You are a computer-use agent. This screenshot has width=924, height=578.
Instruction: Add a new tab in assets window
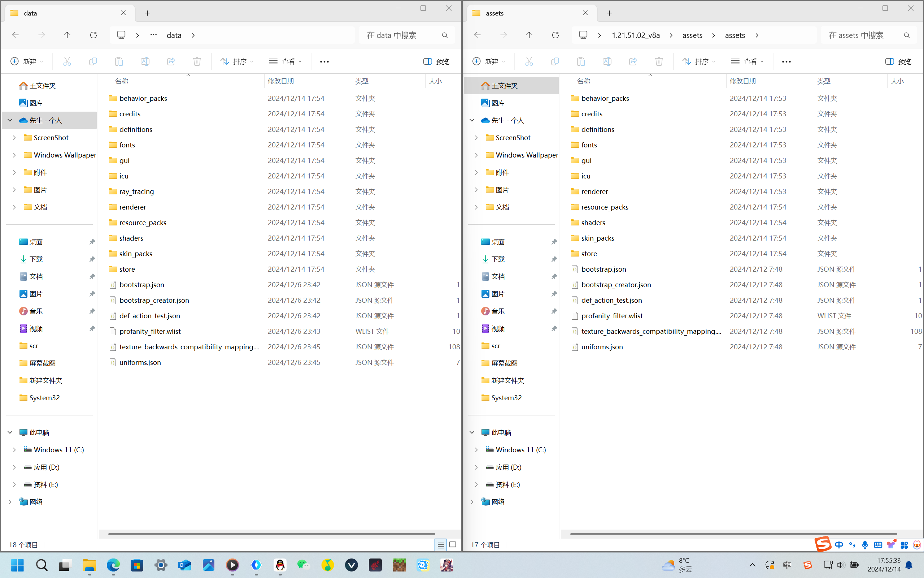(x=609, y=13)
